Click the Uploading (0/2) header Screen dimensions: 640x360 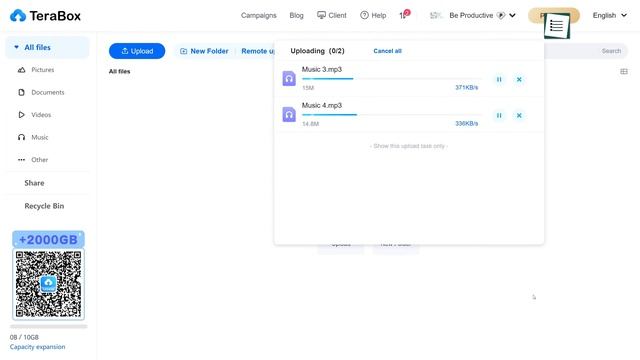coord(318,51)
